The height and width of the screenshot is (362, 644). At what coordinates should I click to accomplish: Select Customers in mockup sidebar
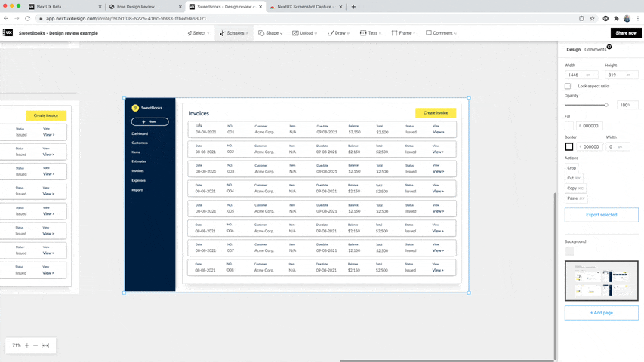click(140, 143)
